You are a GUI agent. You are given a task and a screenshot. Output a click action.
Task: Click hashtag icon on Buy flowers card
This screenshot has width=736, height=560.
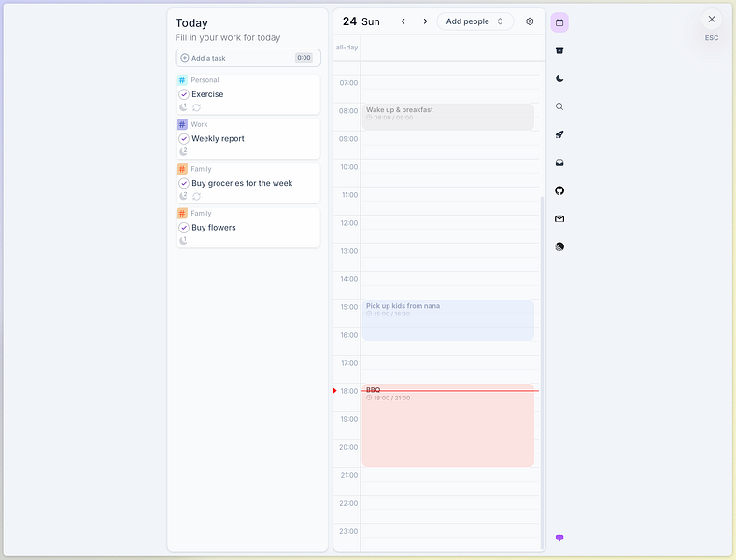[x=182, y=214]
